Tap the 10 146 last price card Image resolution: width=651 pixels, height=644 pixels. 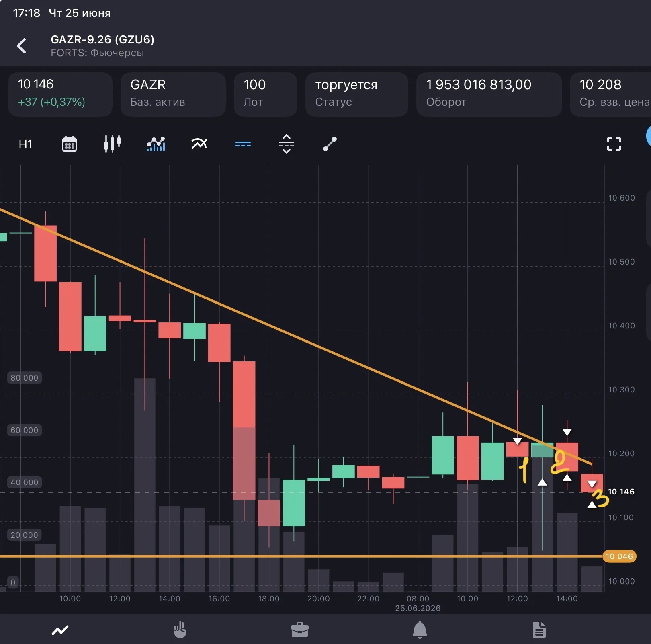(x=60, y=94)
